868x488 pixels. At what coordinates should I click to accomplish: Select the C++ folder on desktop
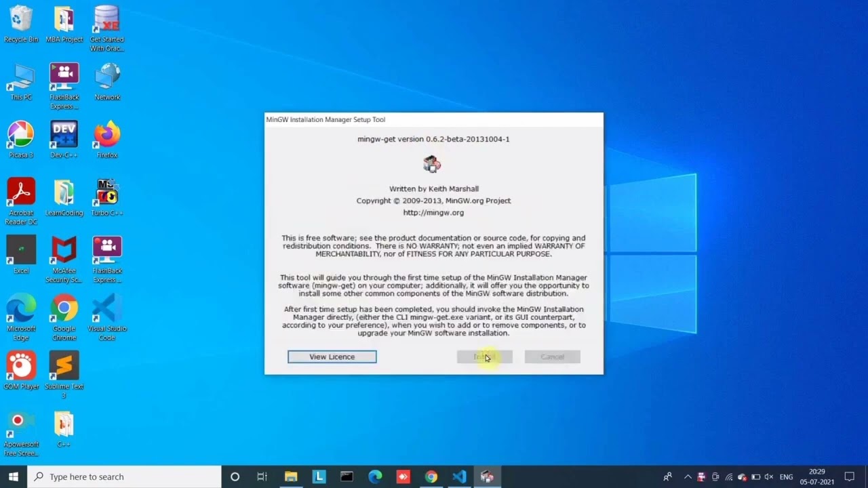point(64,429)
